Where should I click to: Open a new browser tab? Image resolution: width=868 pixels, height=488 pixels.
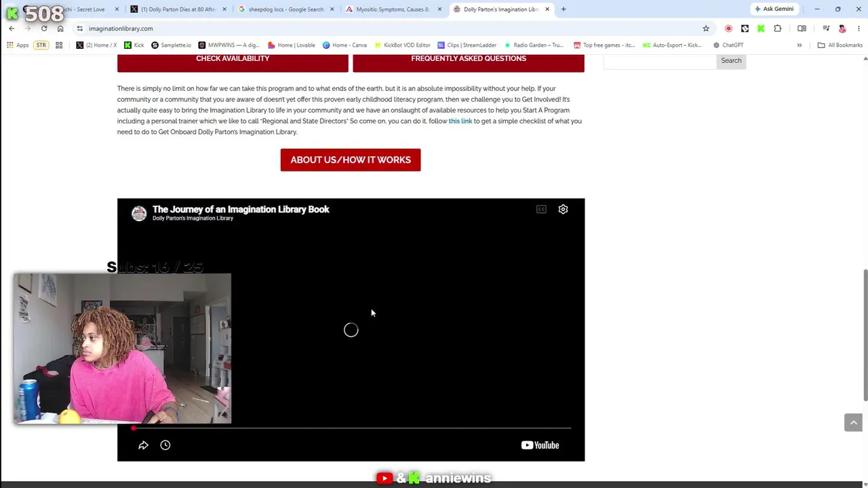pyautogui.click(x=564, y=9)
